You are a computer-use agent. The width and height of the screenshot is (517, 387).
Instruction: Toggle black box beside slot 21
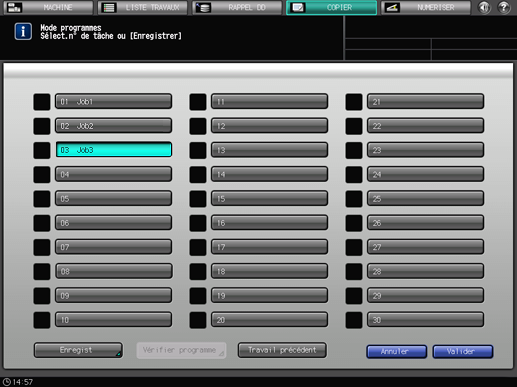click(x=354, y=102)
